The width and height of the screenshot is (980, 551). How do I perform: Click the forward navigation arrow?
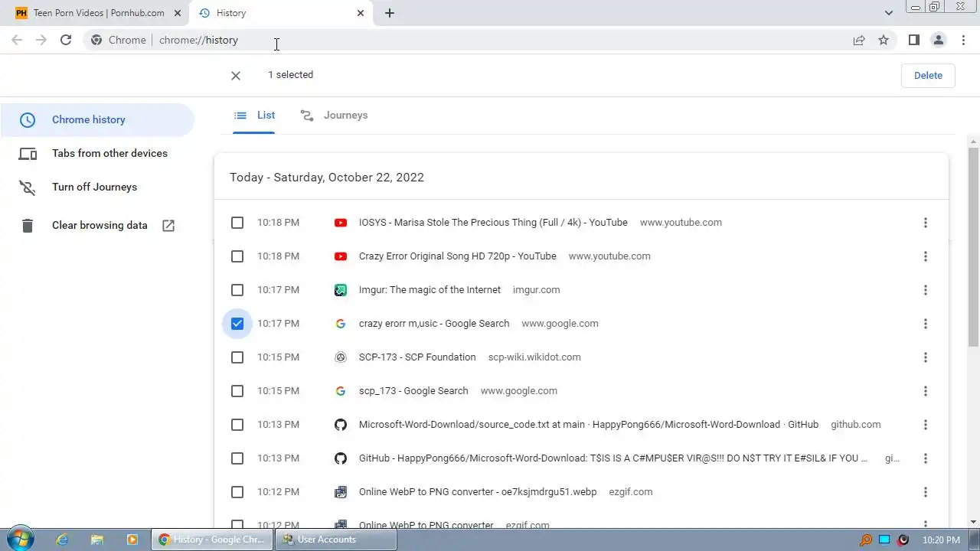pyautogui.click(x=41, y=40)
